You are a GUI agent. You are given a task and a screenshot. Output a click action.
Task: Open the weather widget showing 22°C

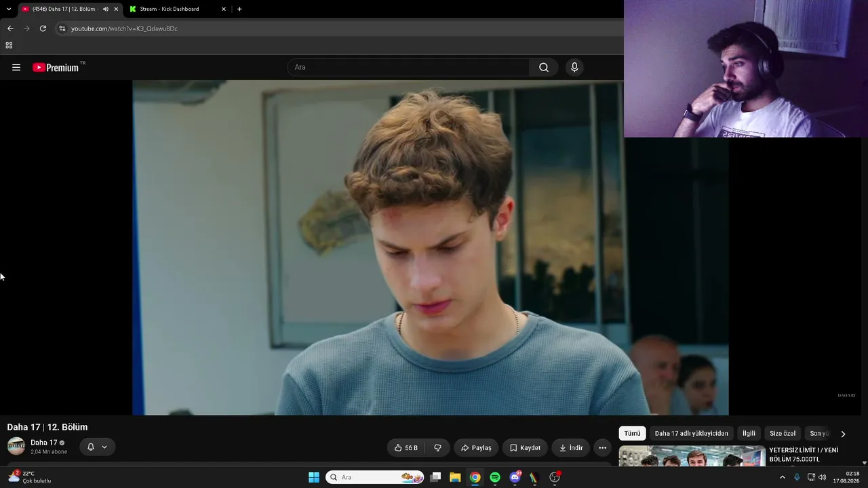(29, 477)
